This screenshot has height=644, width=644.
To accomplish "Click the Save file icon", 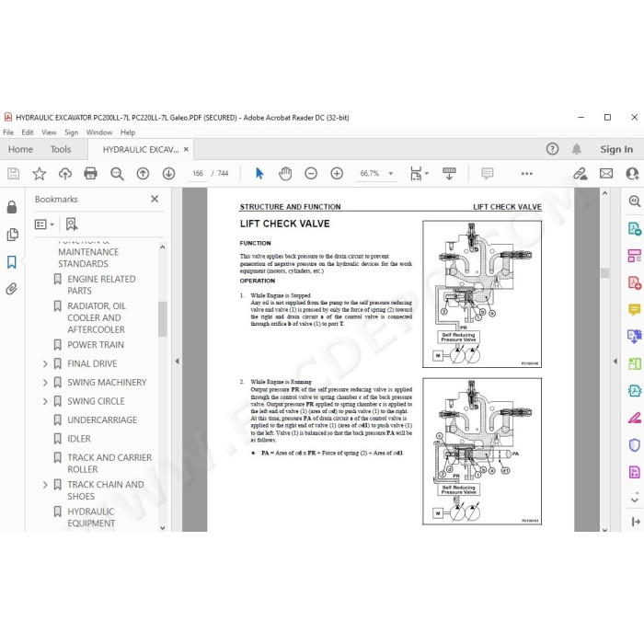I will click(13, 174).
